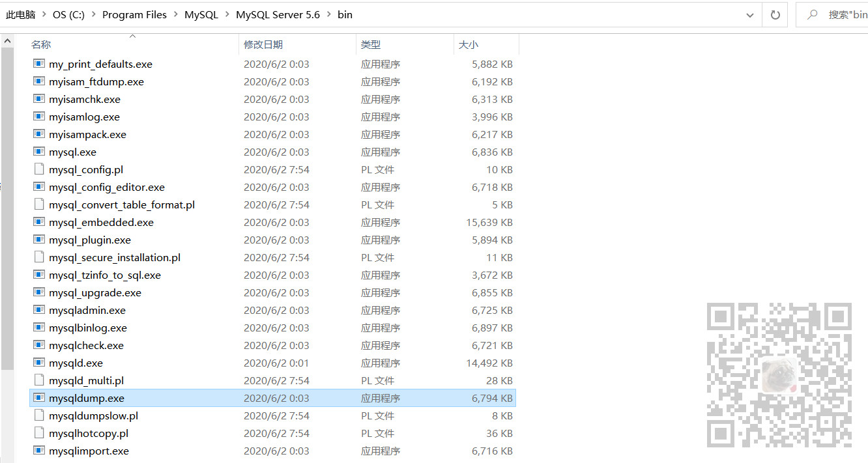Select the myisamchk.exe file name
Screen dimensions: 868x463
click(x=85, y=99)
